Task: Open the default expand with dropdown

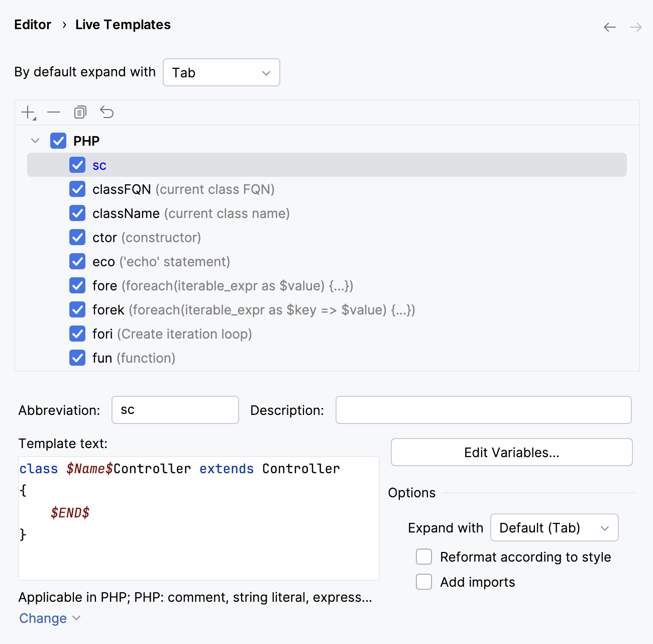Action: click(x=221, y=72)
